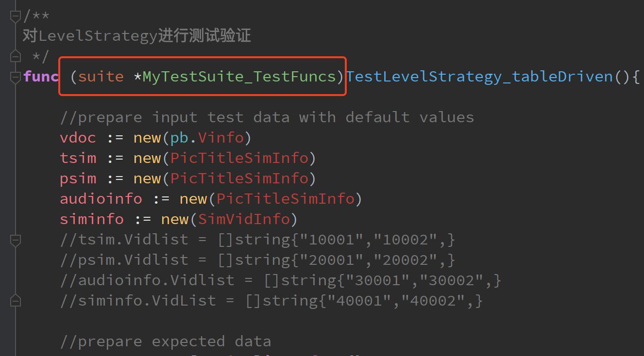
Task: Click the MyTestSuite_TestFuncs receiver type
Action: pos(239,77)
